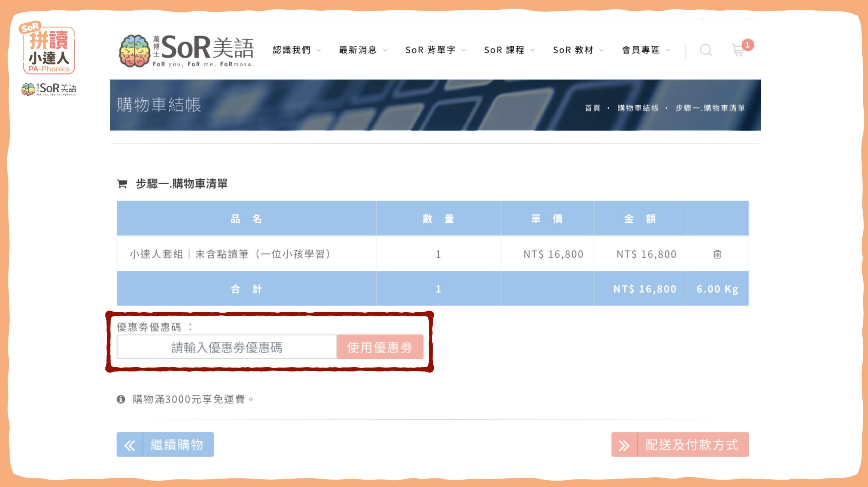Click the total weight 6.00 Kg

coord(717,289)
